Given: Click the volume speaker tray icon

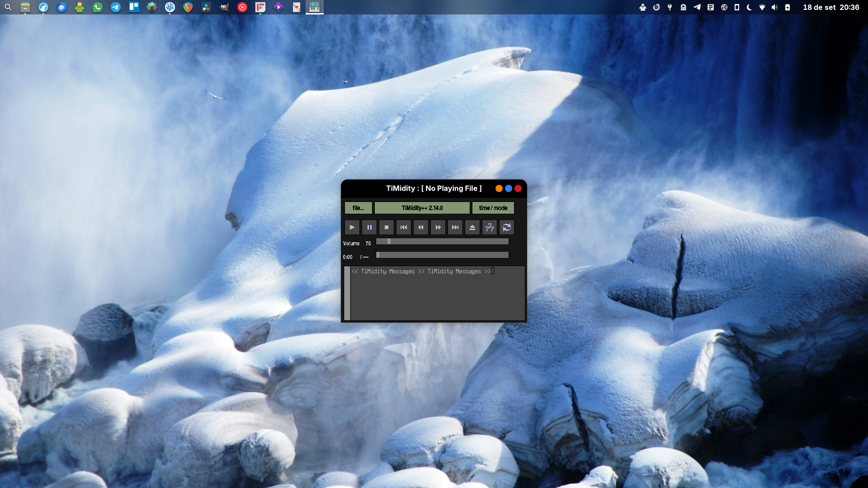Looking at the screenshot, I should 774,7.
